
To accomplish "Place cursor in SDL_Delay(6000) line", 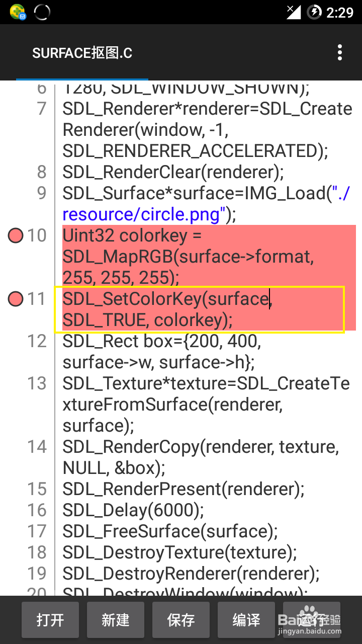I will click(x=133, y=510).
